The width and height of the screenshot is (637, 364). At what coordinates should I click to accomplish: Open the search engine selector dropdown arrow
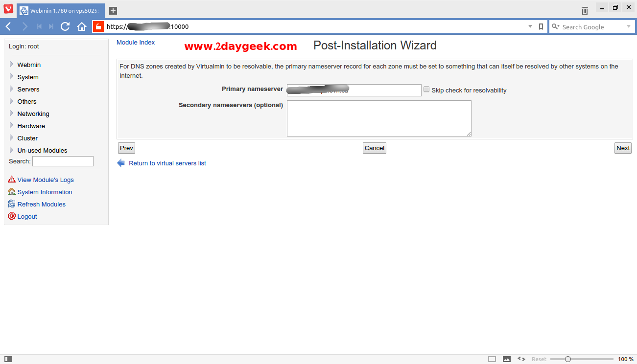pos(629,26)
